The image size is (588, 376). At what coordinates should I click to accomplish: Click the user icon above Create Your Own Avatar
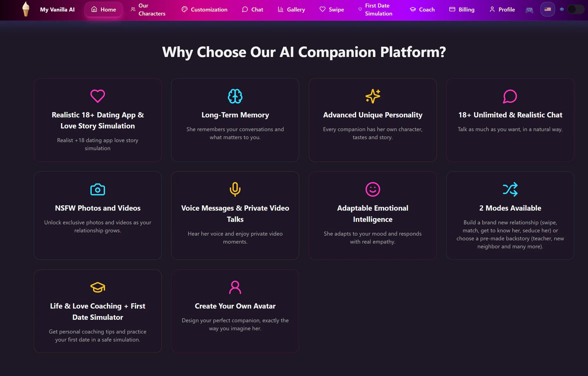click(235, 287)
